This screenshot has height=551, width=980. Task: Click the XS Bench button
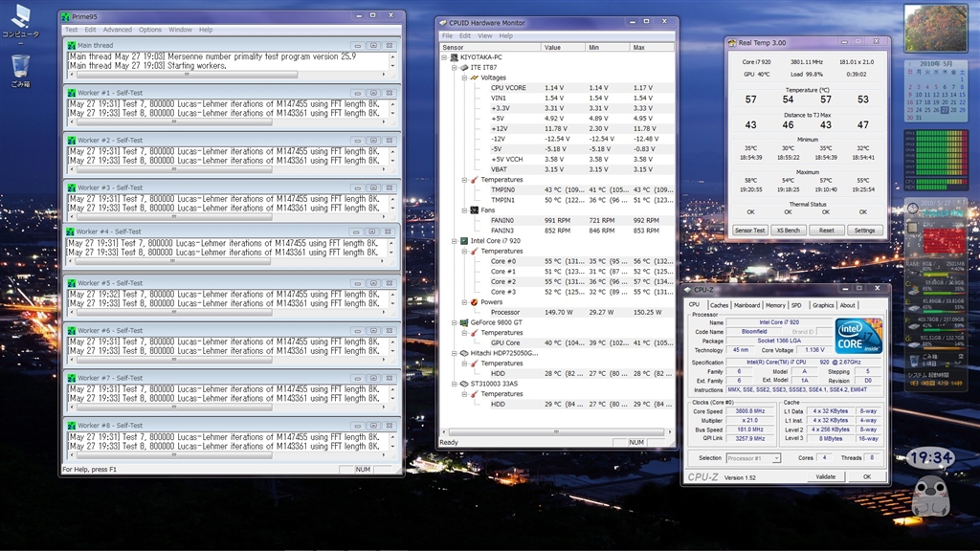pos(788,231)
